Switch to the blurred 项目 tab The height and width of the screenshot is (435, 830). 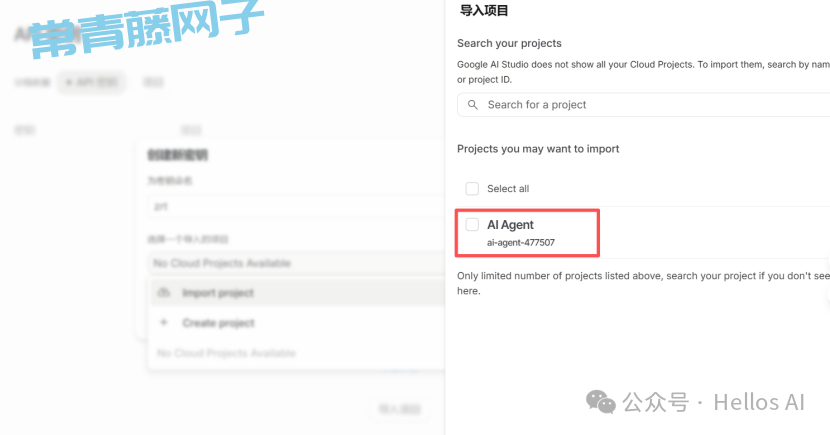click(153, 83)
